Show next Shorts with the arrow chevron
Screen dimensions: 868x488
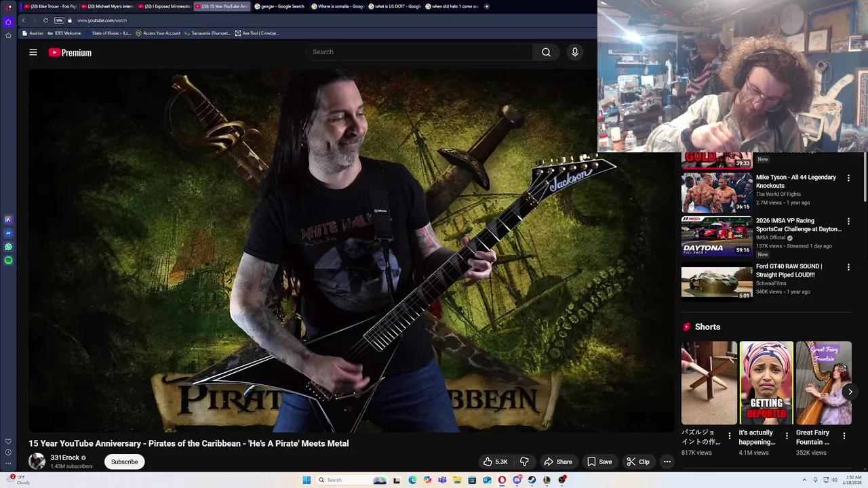(850, 392)
